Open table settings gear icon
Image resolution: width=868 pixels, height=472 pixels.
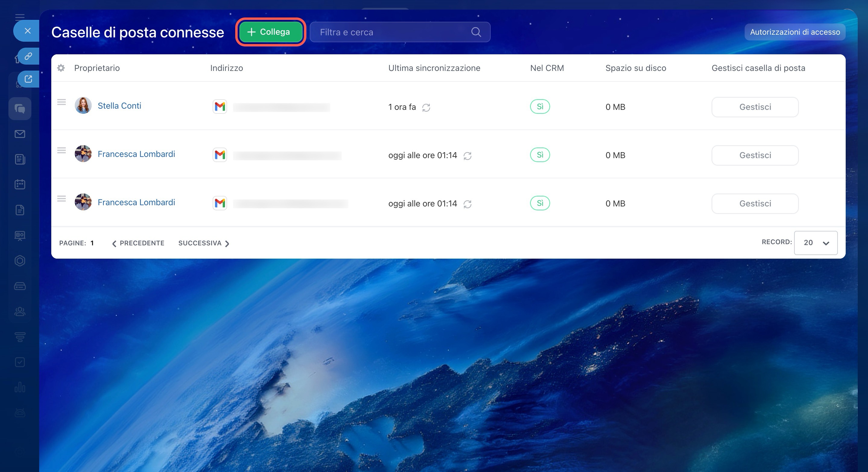[61, 68]
